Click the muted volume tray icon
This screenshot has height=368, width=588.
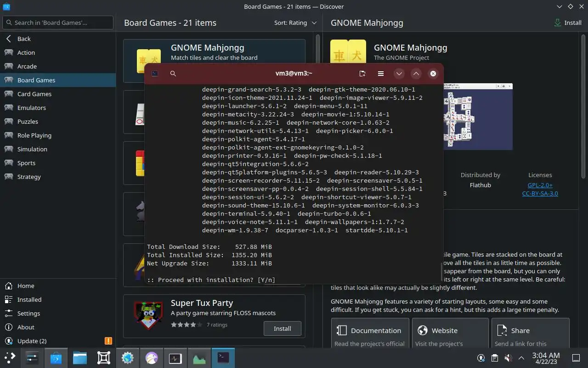point(508,358)
